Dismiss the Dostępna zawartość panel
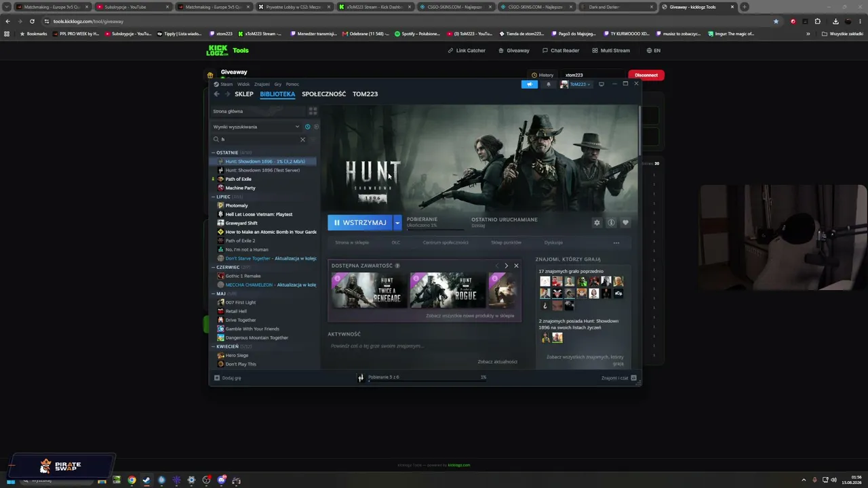Viewport: 868px width, 488px height. (516, 266)
